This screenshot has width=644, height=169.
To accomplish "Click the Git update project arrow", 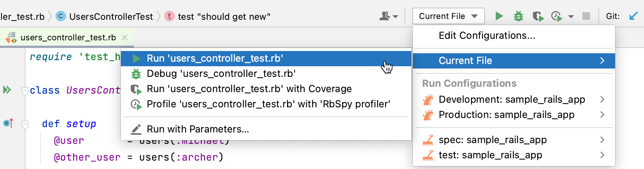I will pos(633,16).
